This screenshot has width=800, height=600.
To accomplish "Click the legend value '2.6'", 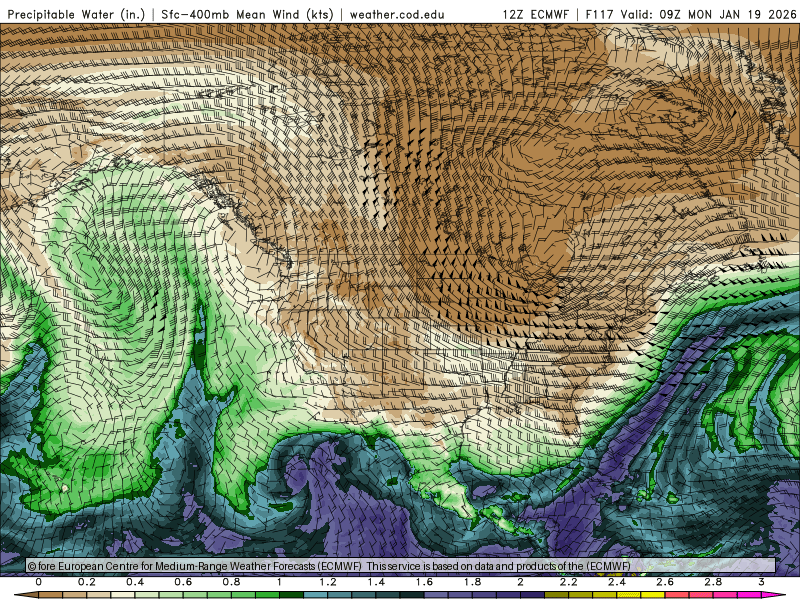I will 665,582.
